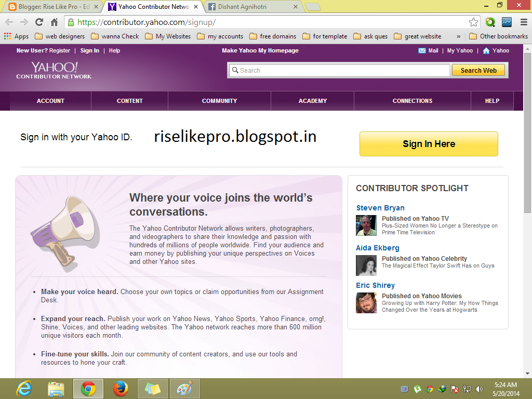Open the free domains bookmark folder

273,36
